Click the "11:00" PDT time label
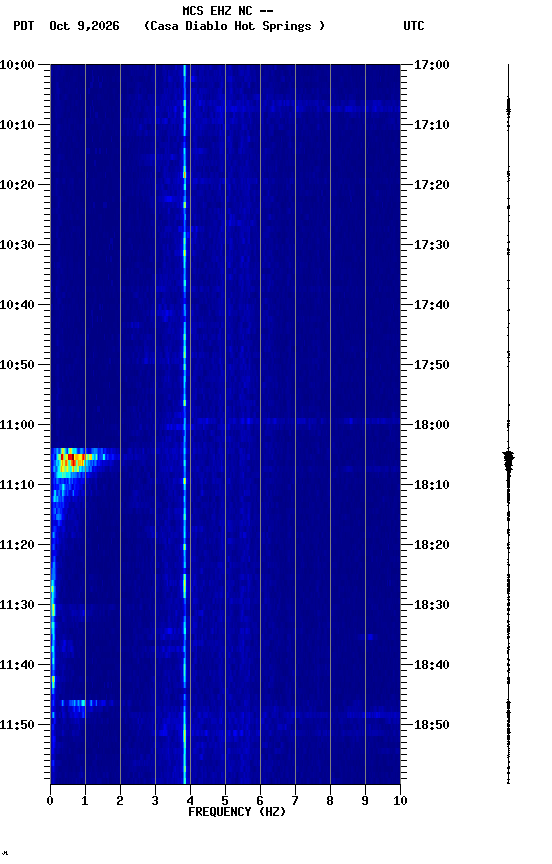This screenshot has width=552, height=864. pos(17,425)
